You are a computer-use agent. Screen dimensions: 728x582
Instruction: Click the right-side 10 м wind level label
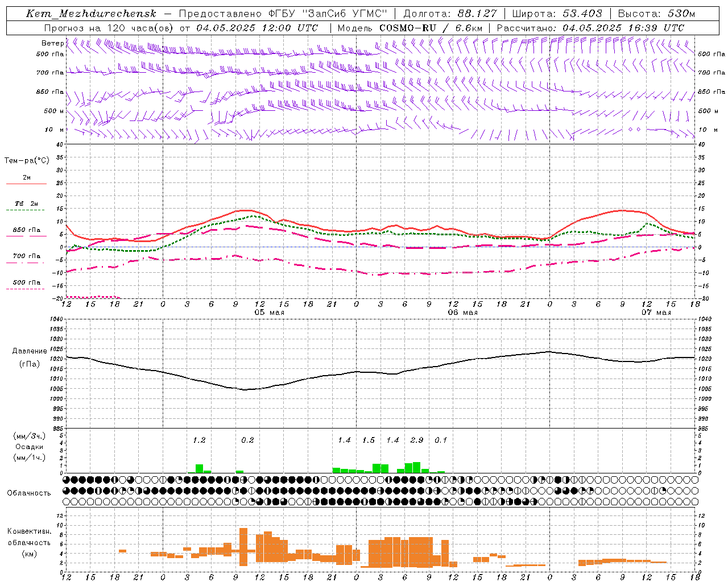[x=708, y=130]
